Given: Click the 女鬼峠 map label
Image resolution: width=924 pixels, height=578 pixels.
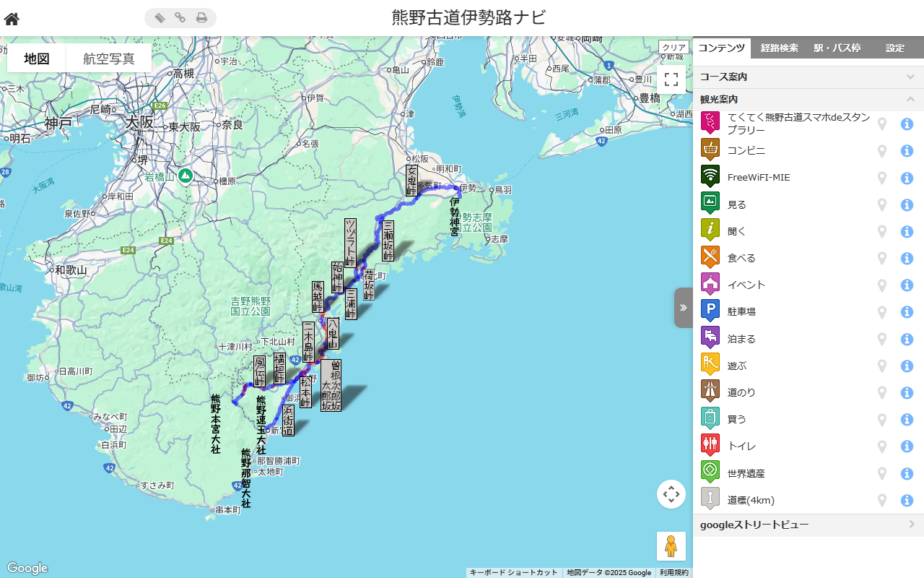Looking at the screenshot, I should [x=411, y=180].
